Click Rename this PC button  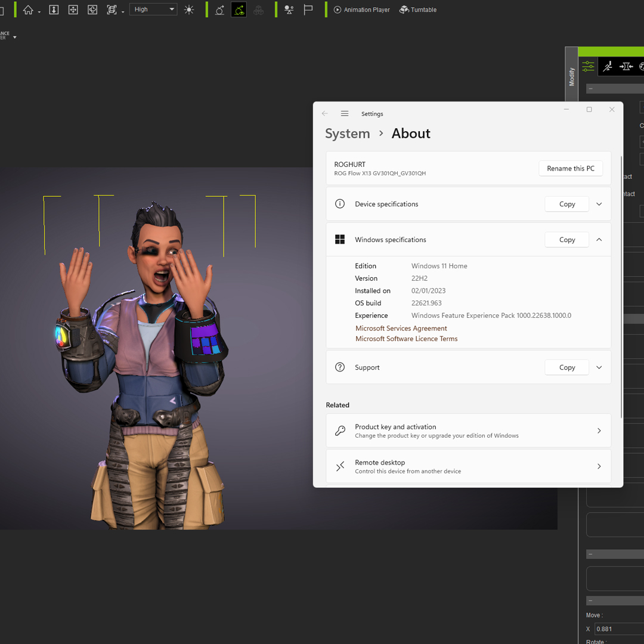coord(571,168)
